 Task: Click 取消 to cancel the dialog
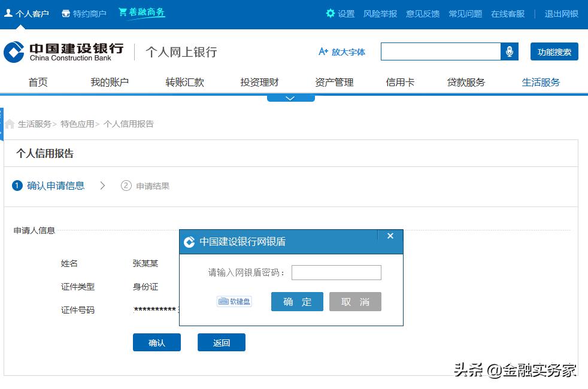pyautogui.click(x=355, y=302)
